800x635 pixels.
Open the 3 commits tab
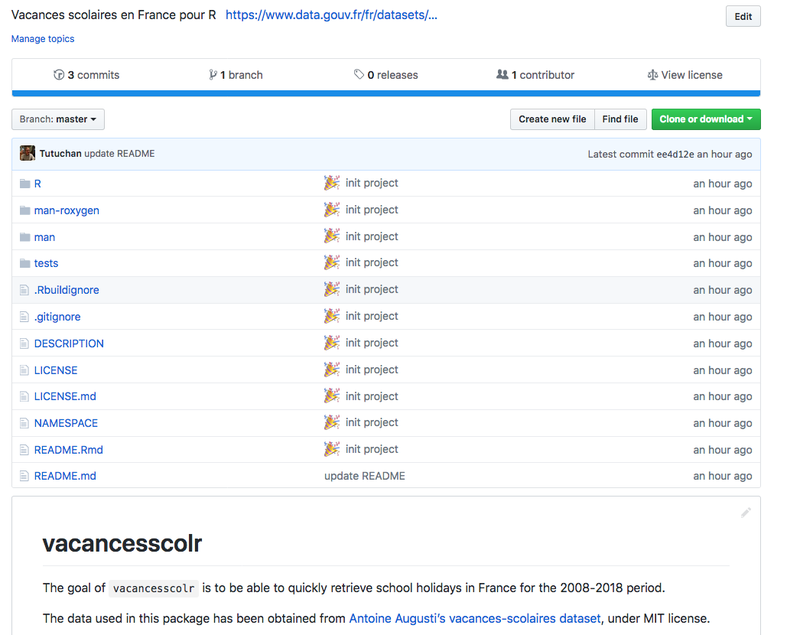(x=86, y=75)
